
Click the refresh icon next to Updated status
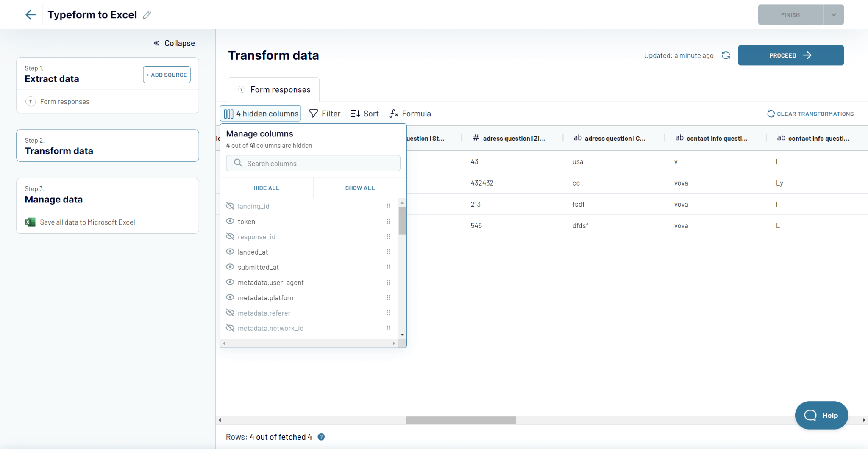[726, 55]
